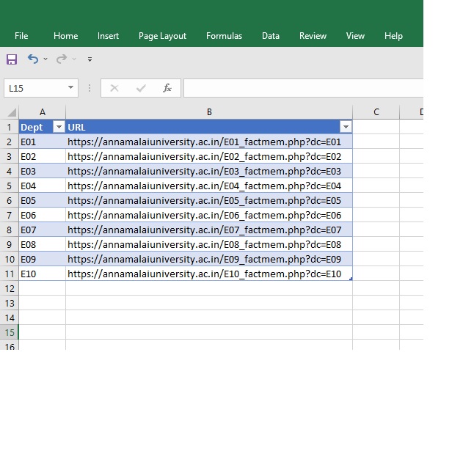Click the URL ending in dc=E09
Image resolution: width=474 pixels, height=476 pixels.
205,259
